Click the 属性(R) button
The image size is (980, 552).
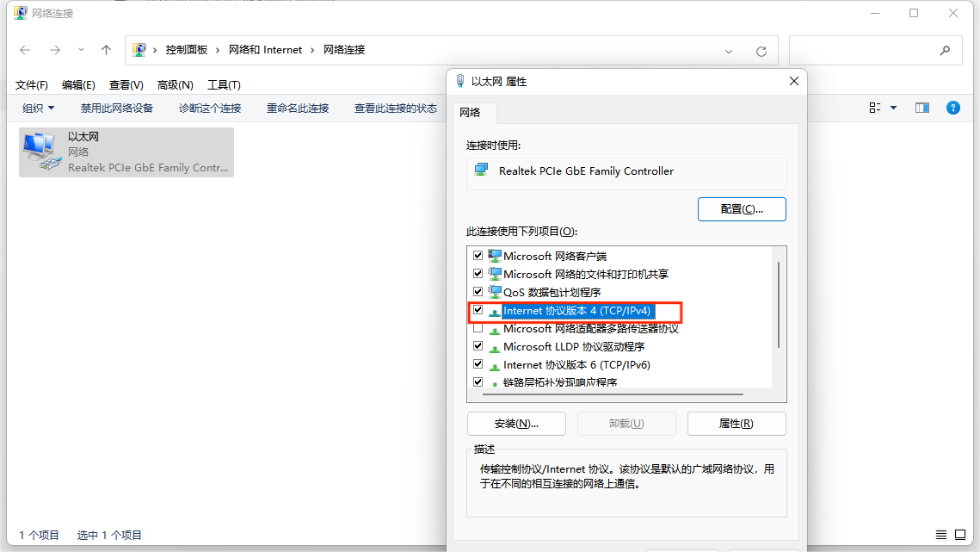click(736, 424)
